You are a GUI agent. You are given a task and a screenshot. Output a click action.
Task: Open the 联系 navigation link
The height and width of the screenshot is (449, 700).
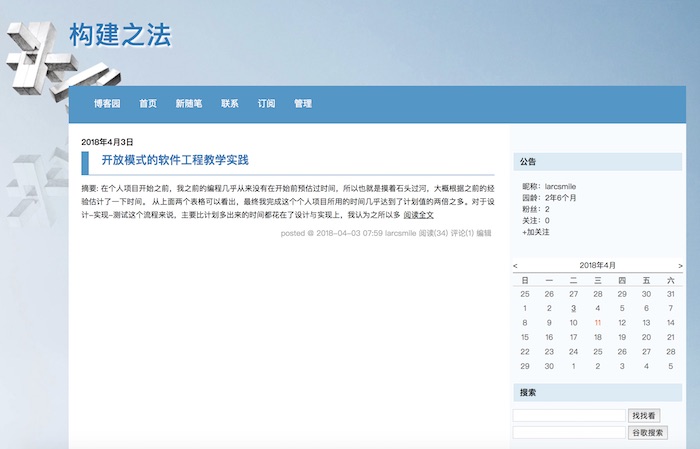coord(230,103)
